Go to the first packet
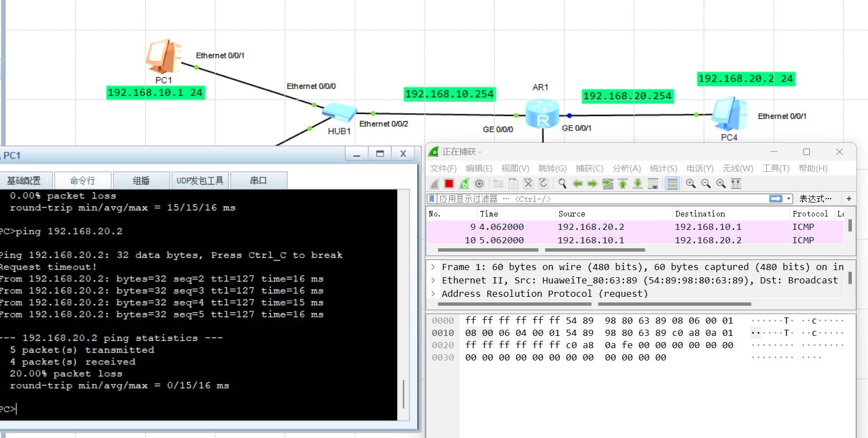This screenshot has height=438, width=868. [623, 184]
